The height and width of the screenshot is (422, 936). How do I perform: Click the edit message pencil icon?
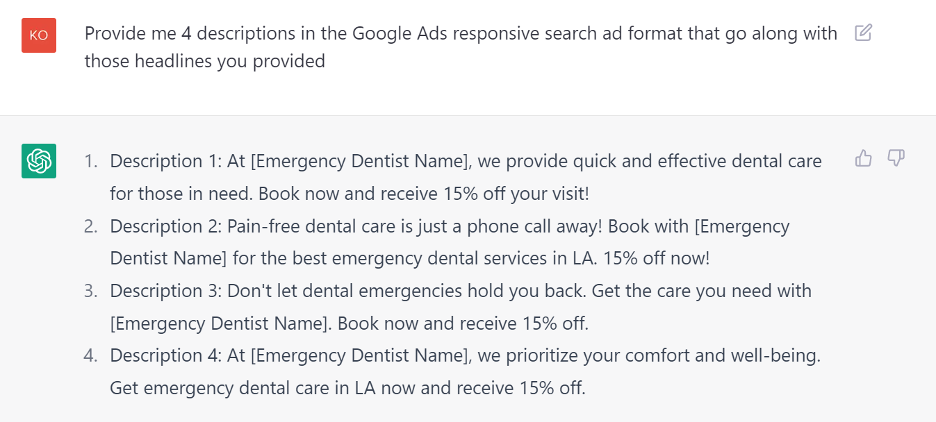pyautogui.click(x=863, y=32)
